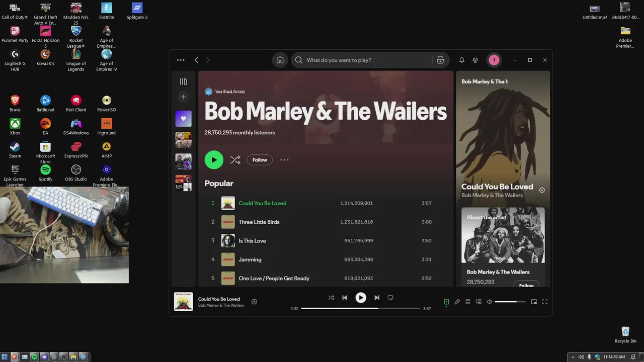The image size is (644, 362).
Task: Click Bob Marley & The Wailers in now-playing bar
Action: coord(221,305)
